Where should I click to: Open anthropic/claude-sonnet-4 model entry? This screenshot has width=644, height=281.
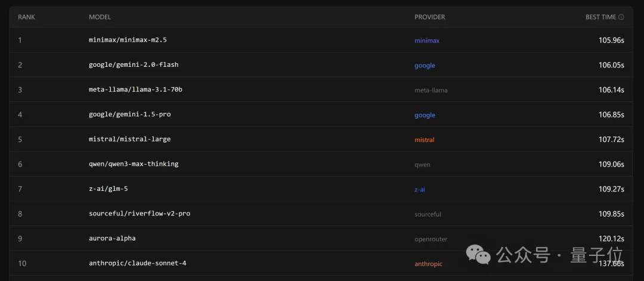pyautogui.click(x=137, y=263)
